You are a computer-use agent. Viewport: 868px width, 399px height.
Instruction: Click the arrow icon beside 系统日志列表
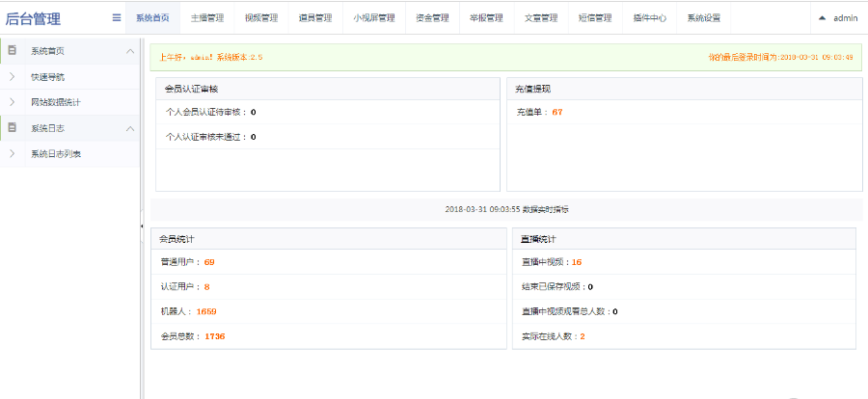click(x=13, y=154)
